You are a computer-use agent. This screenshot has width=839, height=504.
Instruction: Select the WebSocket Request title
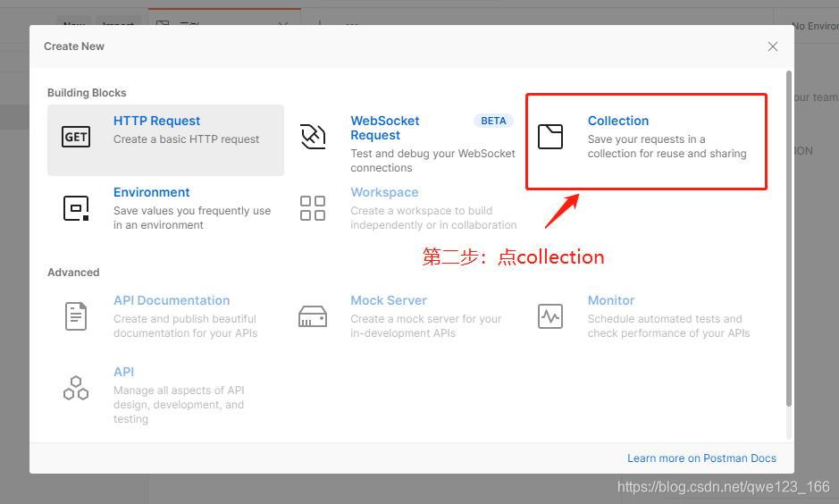[x=385, y=128]
